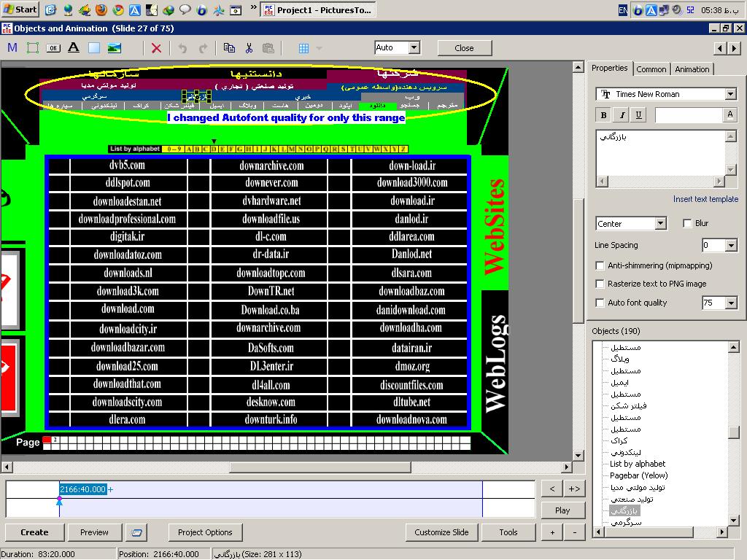Select the 2166:40.000 keyframe on the timeline
This screenshot has height=560, width=747.
[83, 489]
